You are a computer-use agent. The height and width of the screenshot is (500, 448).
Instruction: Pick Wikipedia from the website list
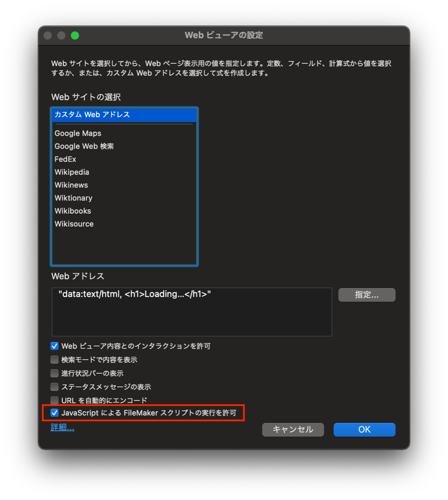click(124, 172)
